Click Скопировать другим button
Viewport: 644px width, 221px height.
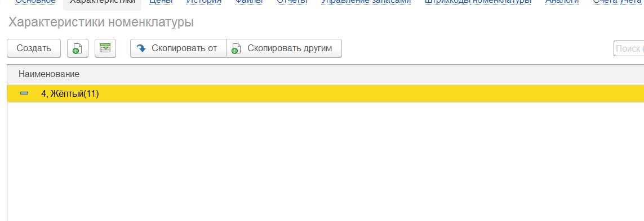tap(284, 48)
